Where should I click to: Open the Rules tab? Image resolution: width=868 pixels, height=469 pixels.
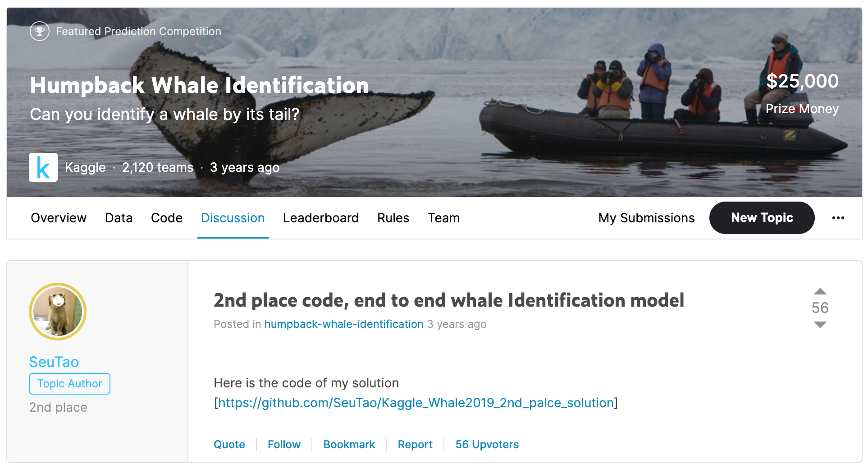pyautogui.click(x=393, y=218)
